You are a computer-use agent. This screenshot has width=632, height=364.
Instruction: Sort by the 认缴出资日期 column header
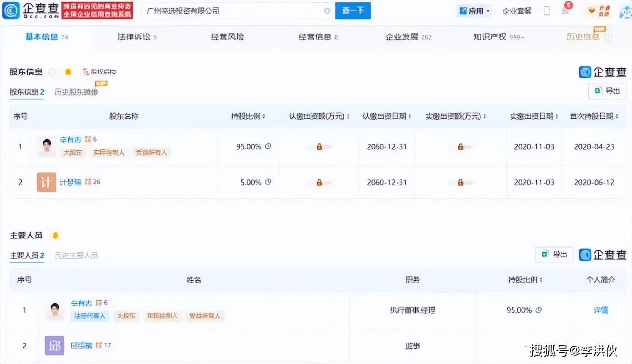tap(387, 116)
